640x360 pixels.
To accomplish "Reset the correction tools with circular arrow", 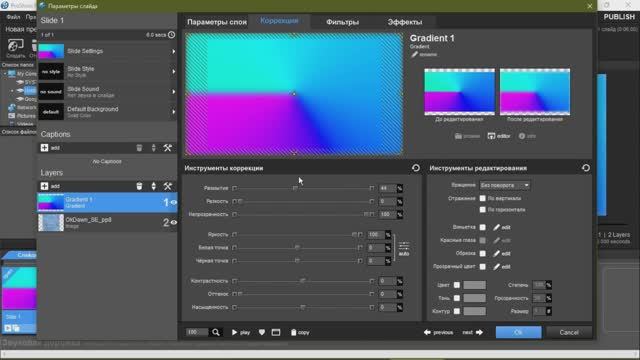I will click(416, 168).
